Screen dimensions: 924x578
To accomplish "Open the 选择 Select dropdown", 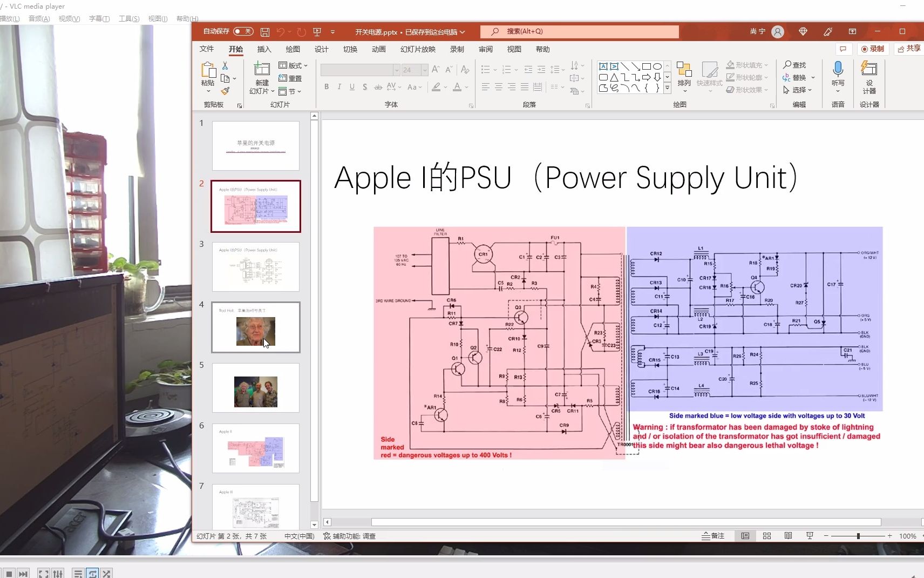I will (797, 90).
